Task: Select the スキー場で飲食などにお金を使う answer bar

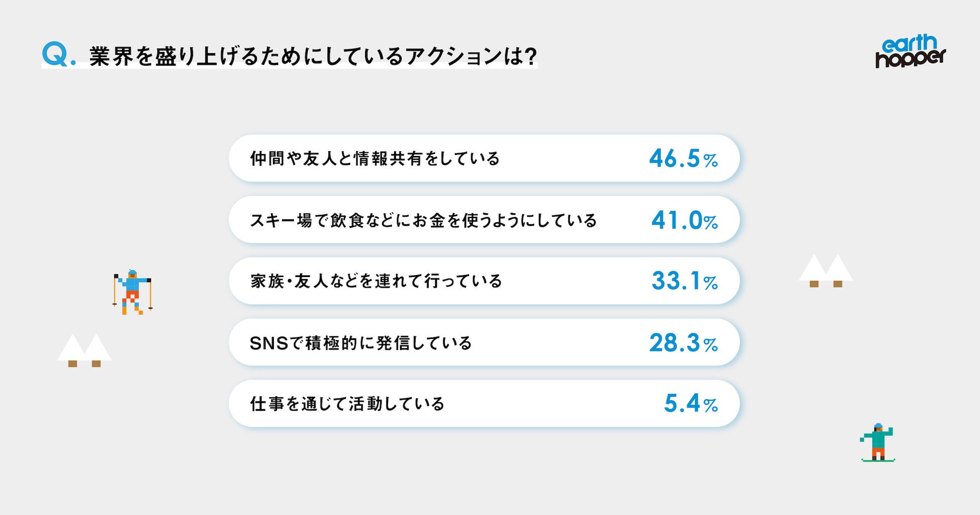Action: (x=483, y=220)
